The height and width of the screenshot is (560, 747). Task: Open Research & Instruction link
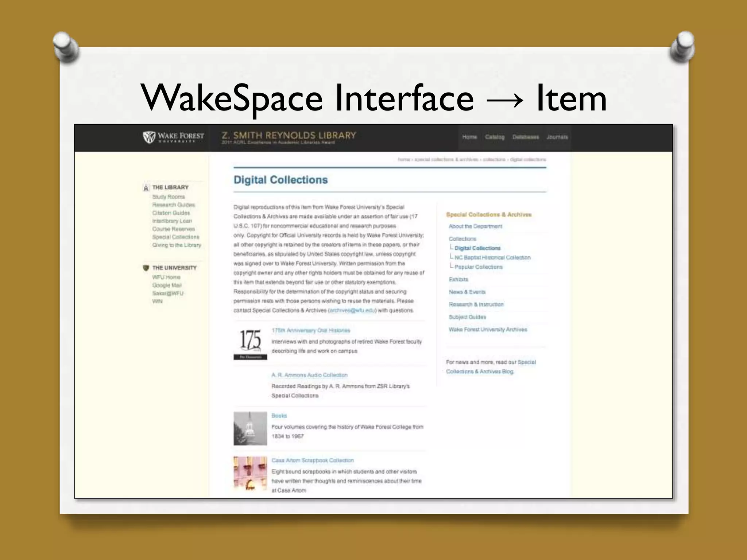476,304
